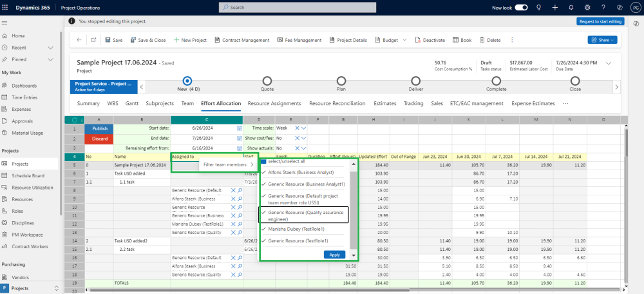644x294 pixels.
Task: Click the lightbulb assistant icon
Action: (x=538, y=7)
